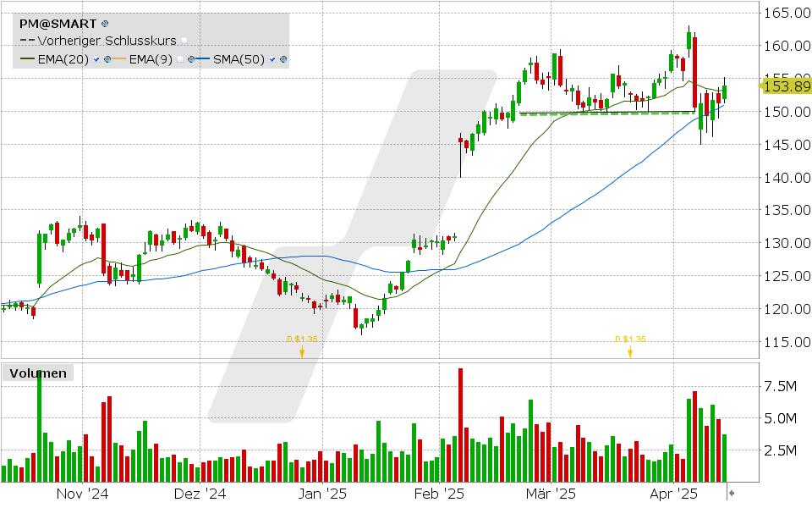Click the Vorheriger Schlusskurs legend label

107,41
